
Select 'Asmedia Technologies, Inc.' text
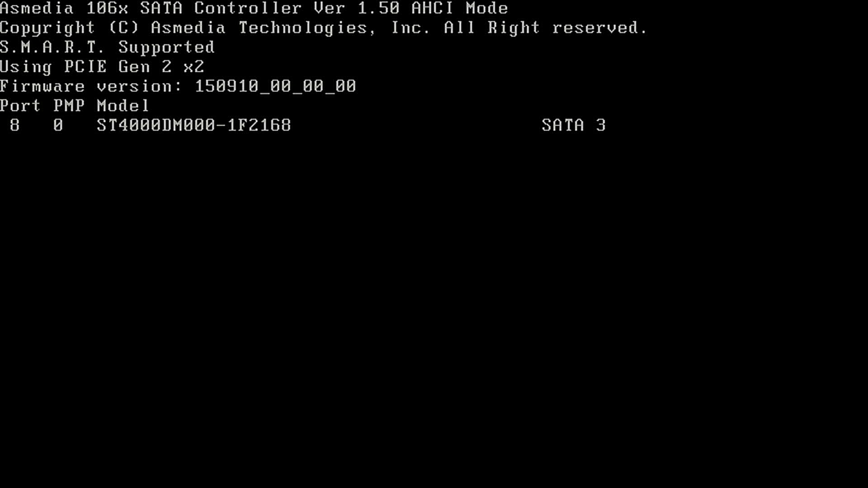coord(290,28)
